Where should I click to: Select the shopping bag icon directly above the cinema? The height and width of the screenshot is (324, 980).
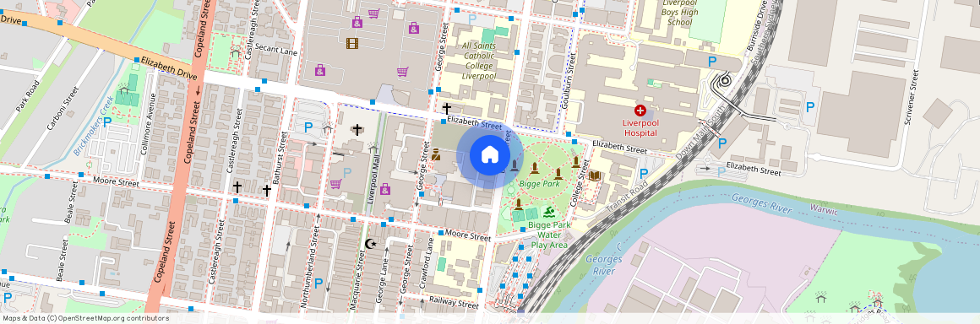pos(357,23)
